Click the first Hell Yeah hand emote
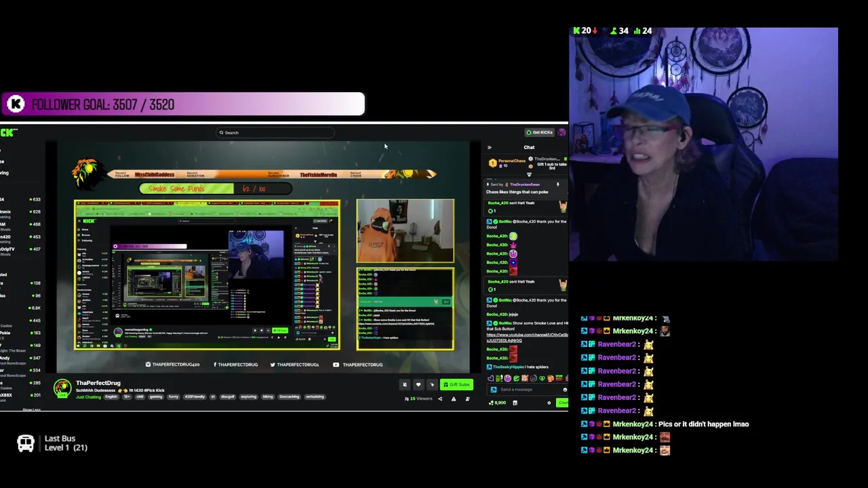This screenshot has height=488, width=868. pos(563,206)
